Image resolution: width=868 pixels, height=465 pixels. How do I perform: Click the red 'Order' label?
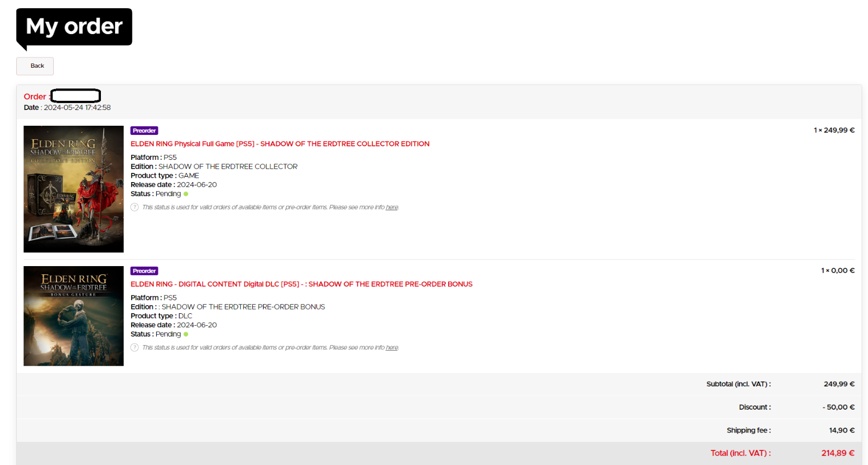(35, 96)
